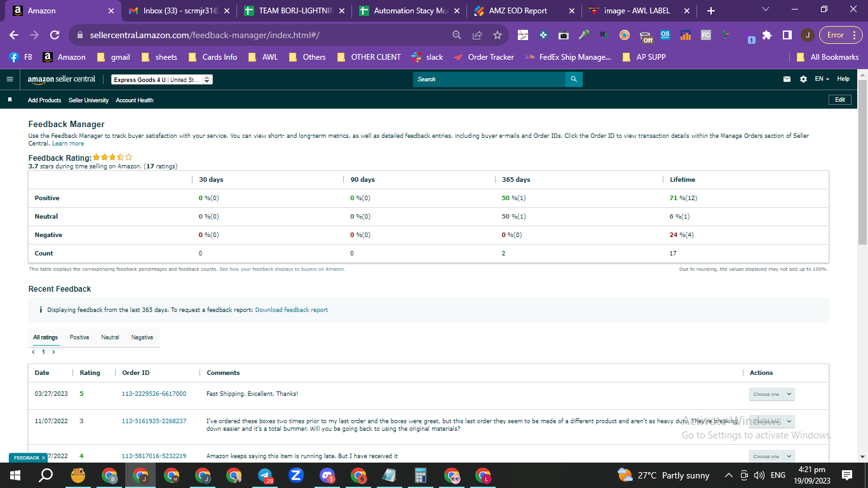868x488 pixels.
Task: Bookmark this page with the star icon
Action: 498,35
